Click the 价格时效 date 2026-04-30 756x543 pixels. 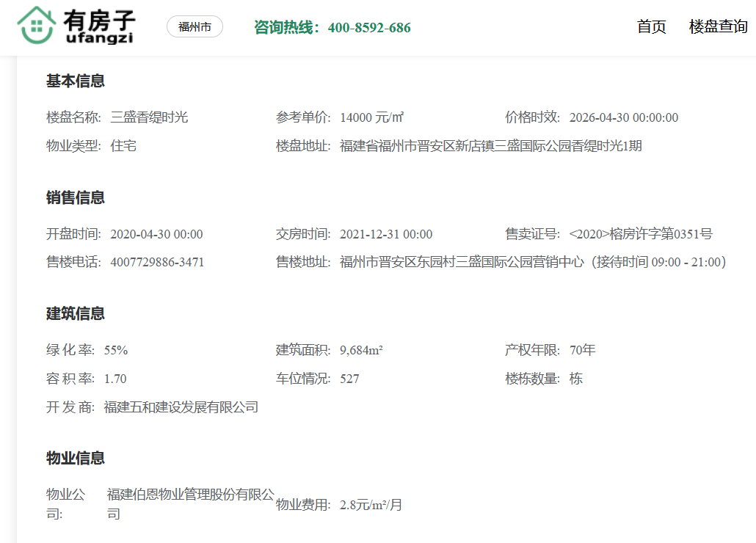(623, 117)
